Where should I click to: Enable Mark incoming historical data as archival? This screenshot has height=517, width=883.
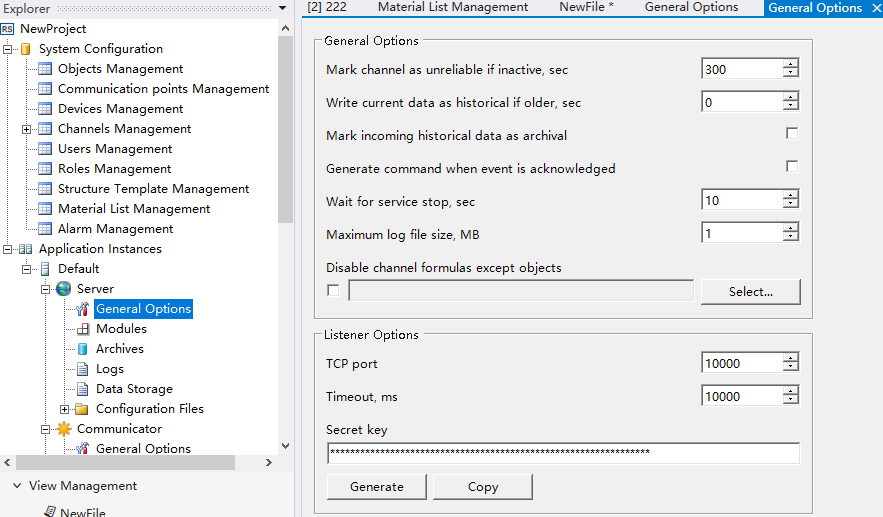[x=792, y=134]
